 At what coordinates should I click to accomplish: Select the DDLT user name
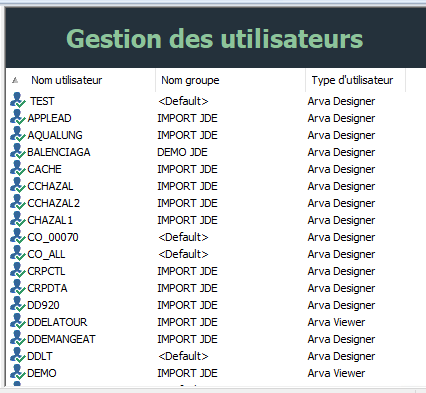tap(40, 356)
